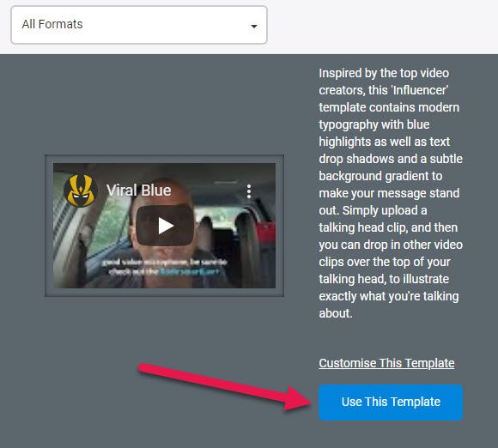
Task: Click the 'Influencer' word in the description
Action: (421, 90)
